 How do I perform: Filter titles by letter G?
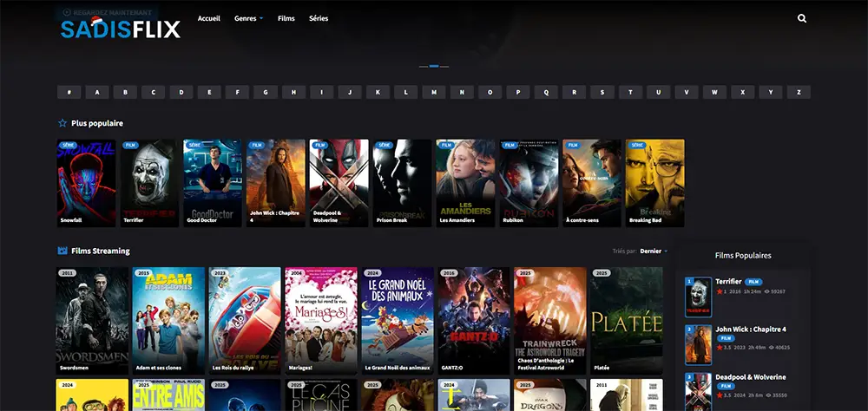pyautogui.click(x=266, y=93)
